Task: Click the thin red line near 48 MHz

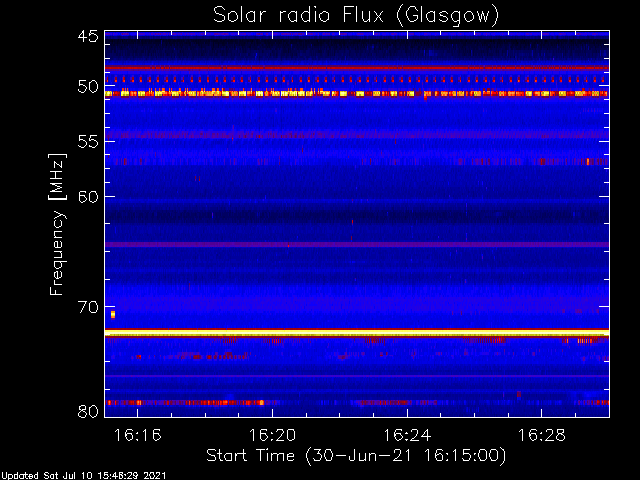Action: pyautogui.click(x=357, y=68)
